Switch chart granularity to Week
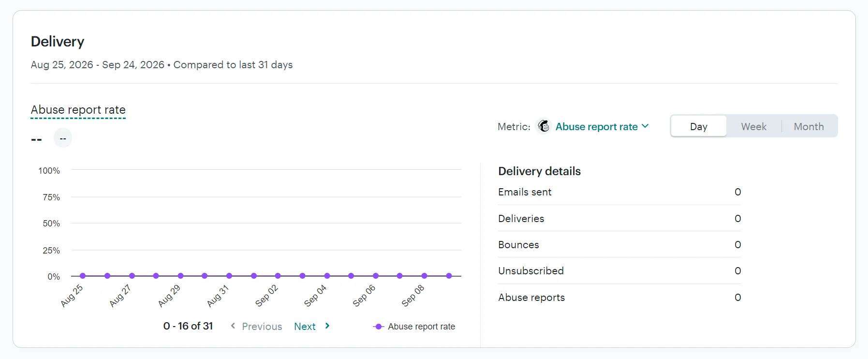Screen dimensions: 868x359 coord(753,126)
